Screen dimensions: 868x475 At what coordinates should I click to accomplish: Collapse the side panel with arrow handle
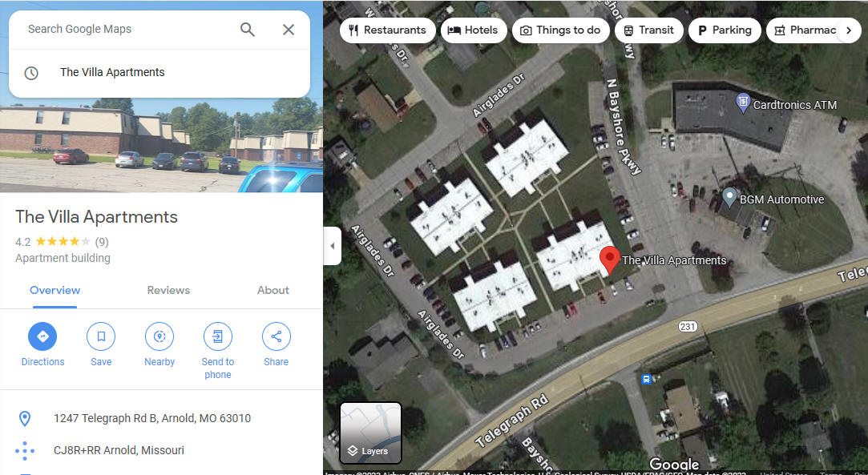point(332,246)
